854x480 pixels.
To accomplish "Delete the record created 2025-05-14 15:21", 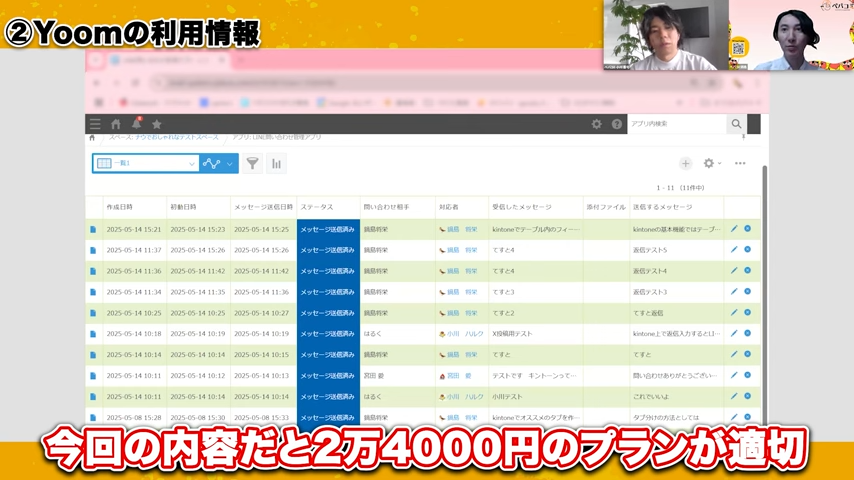I will (x=748, y=229).
